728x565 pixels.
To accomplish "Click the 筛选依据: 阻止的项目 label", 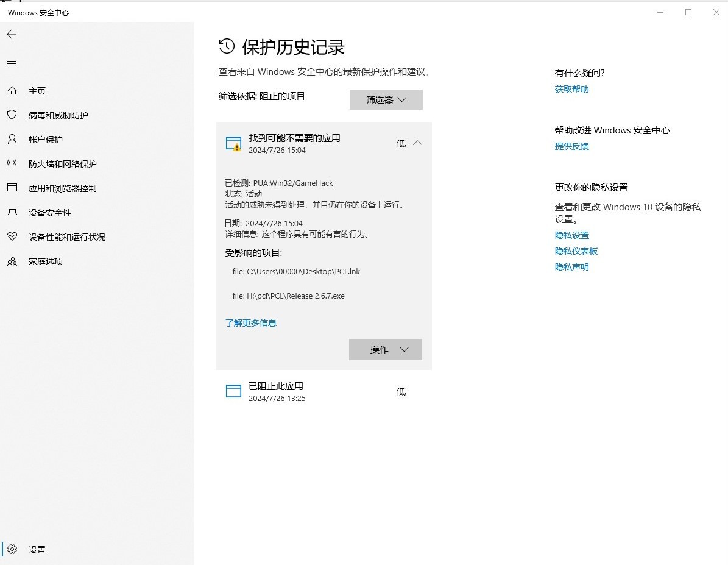I will click(x=261, y=96).
